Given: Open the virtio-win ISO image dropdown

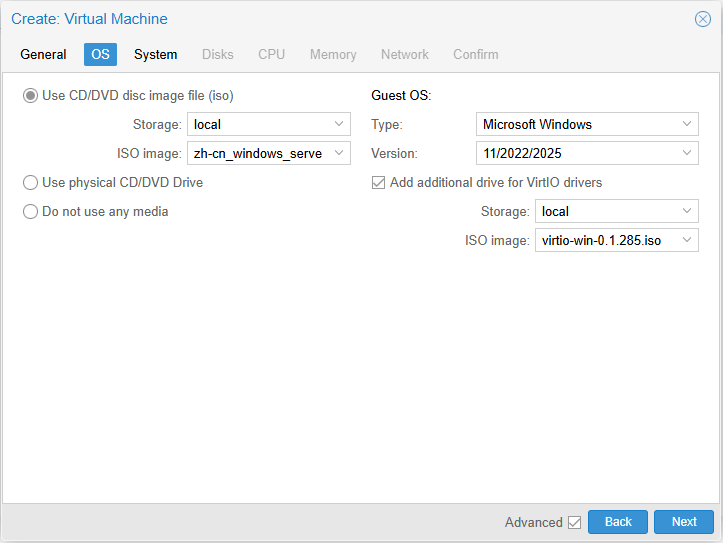Looking at the screenshot, I should [686, 241].
